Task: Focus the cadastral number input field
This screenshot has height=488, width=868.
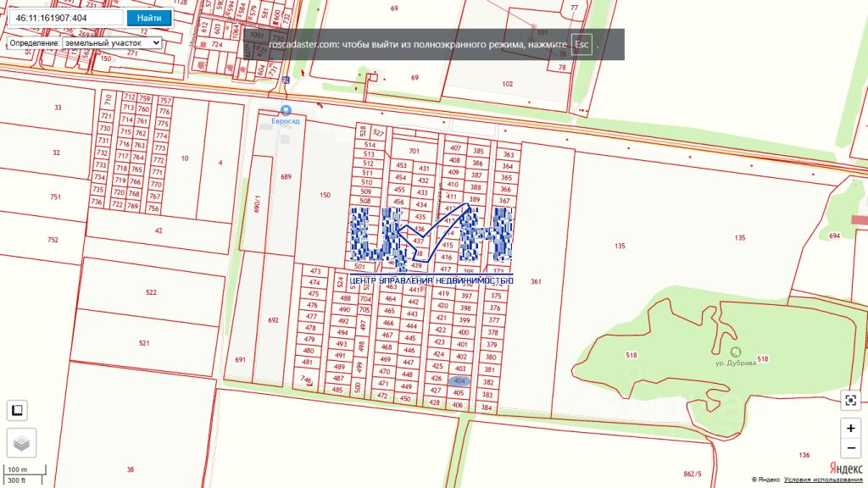Action: click(x=66, y=18)
